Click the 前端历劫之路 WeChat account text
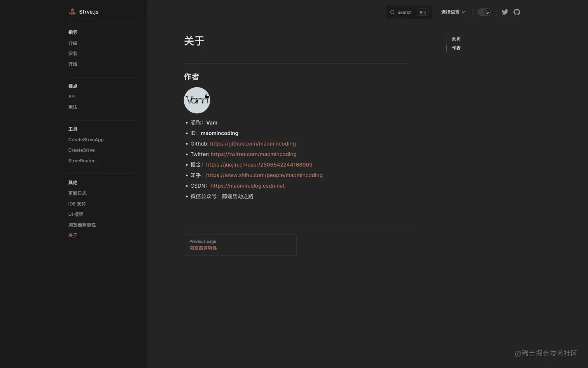Viewport: 588px width, 368px height. tap(238, 196)
